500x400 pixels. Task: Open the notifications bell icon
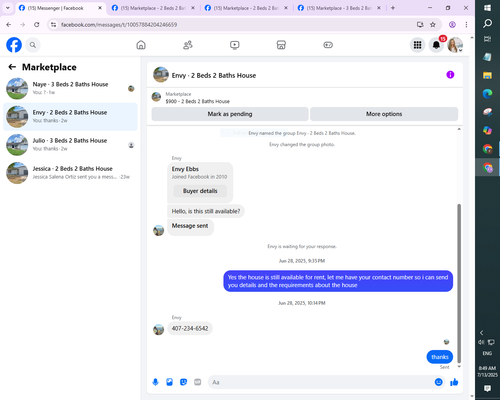[x=436, y=45]
